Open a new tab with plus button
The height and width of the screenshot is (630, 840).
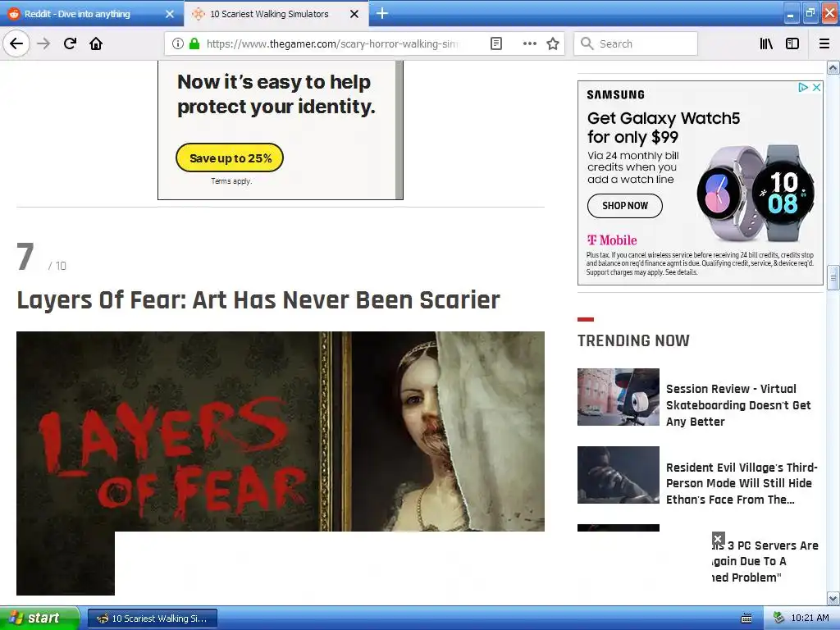[382, 13]
